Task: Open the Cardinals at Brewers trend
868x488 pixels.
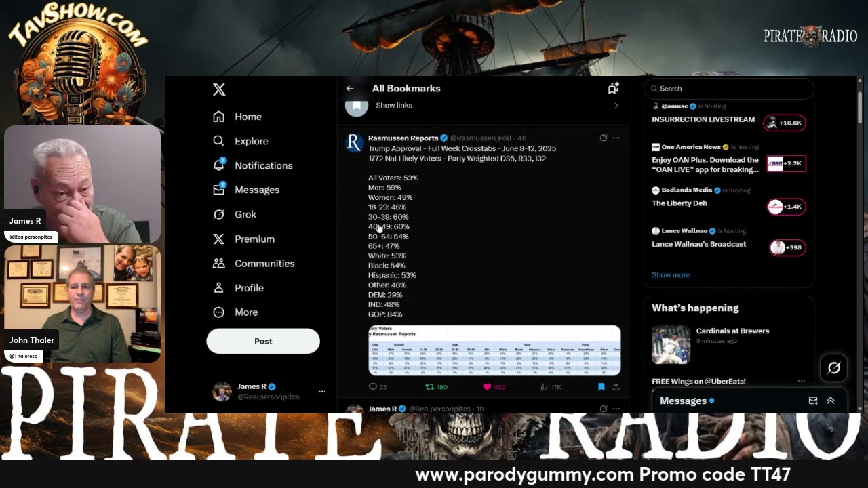Action: tap(732, 331)
